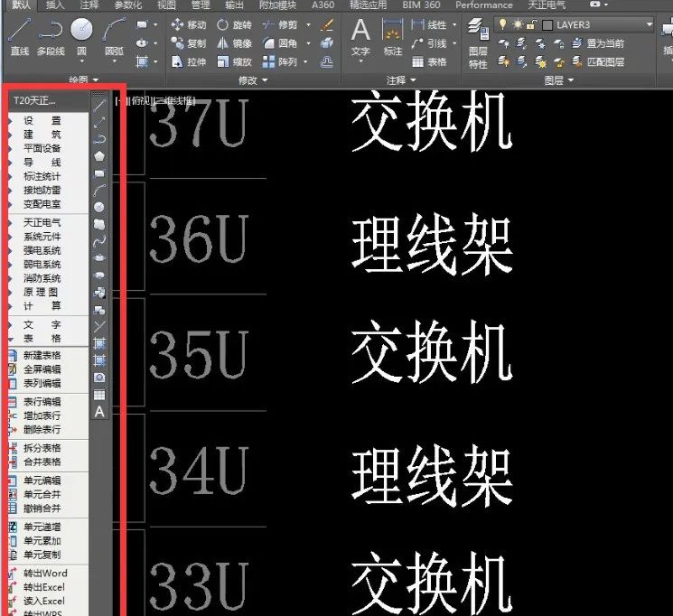The image size is (673, 616).
Task: Click the LAYER3 color swatch
Action: [547, 25]
